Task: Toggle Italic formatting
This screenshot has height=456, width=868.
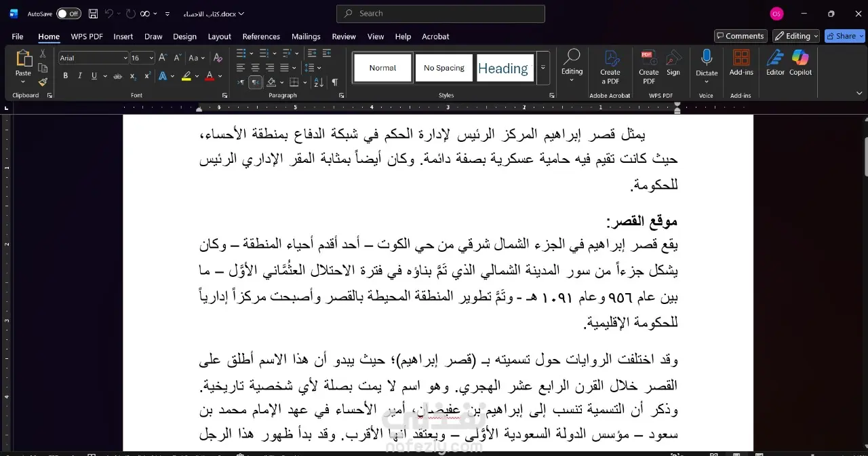Action: point(79,76)
